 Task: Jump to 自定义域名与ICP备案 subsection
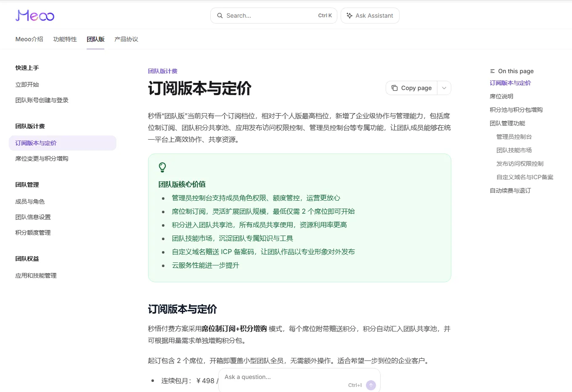(525, 177)
